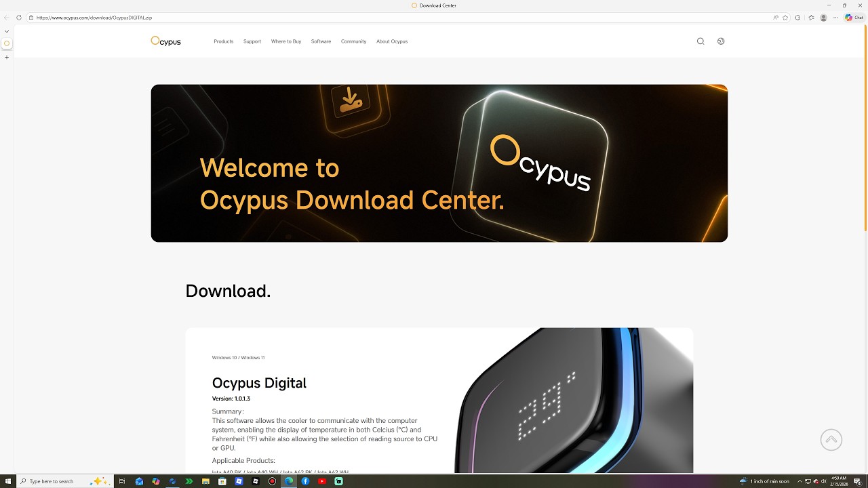Open the red record button taskbar icon

pos(272,481)
